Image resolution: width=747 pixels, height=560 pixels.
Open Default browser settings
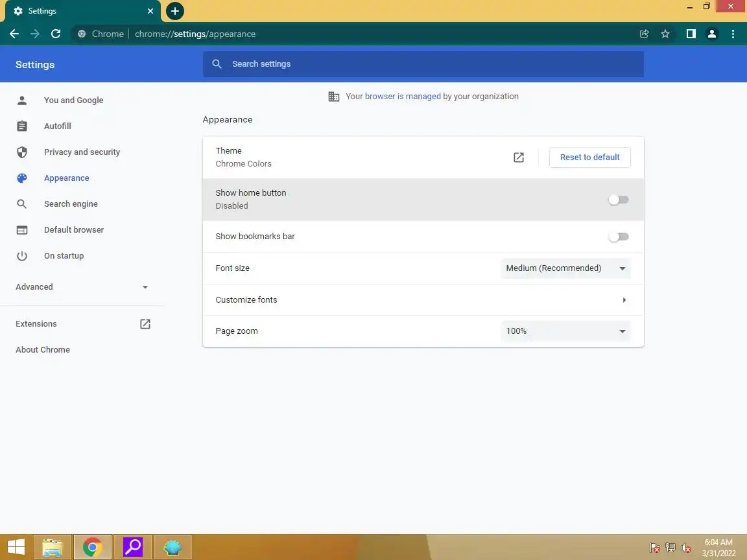[x=74, y=229]
